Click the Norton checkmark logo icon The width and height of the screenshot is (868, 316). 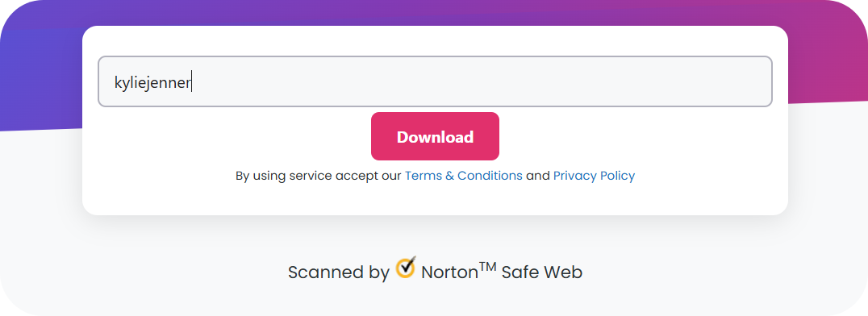pyautogui.click(x=406, y=268)
